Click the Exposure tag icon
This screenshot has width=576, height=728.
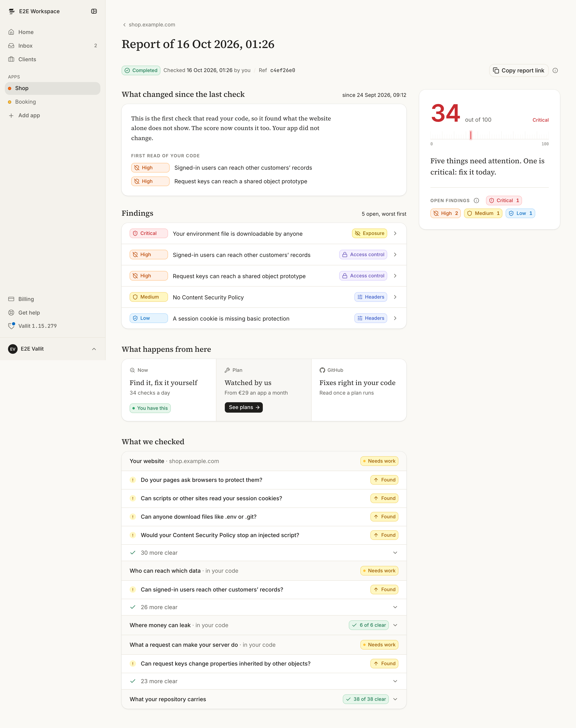pyautogui.click(x=357, y=234)
